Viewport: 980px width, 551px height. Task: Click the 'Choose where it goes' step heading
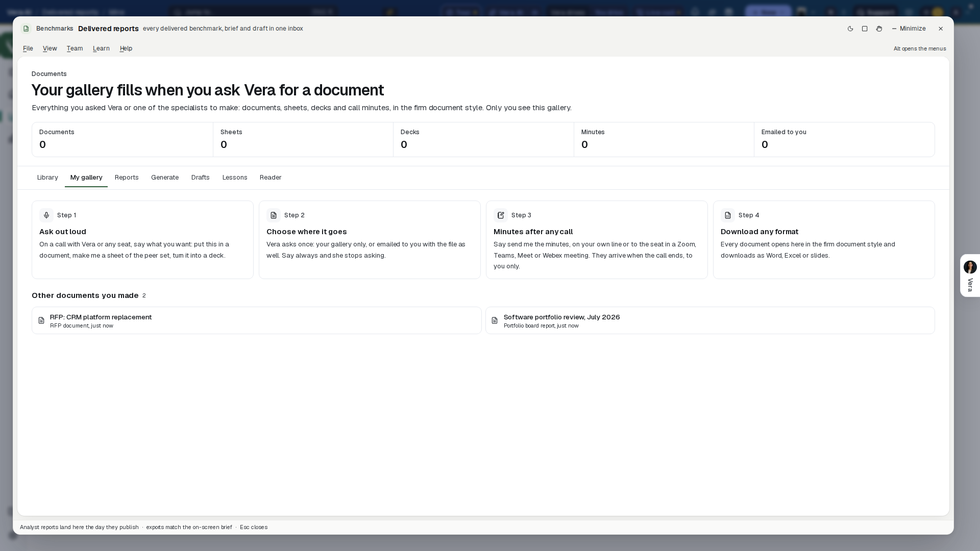click(x=307, y=232)
